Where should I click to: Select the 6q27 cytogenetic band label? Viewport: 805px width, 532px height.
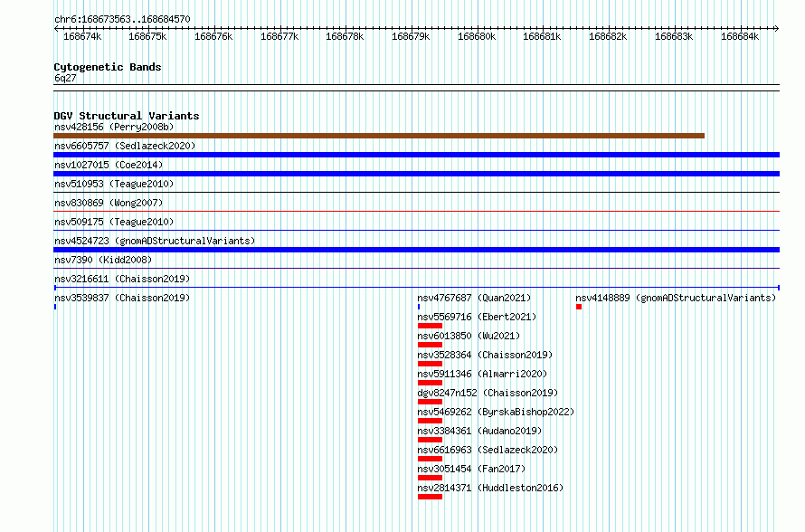[65, 78]
